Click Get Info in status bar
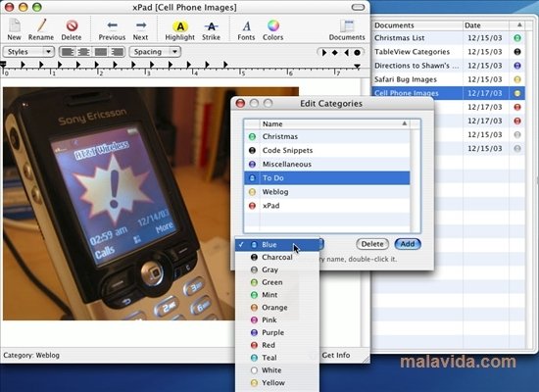Image resolution: width=539 pixels, height=392 pixels. [336, 355]
